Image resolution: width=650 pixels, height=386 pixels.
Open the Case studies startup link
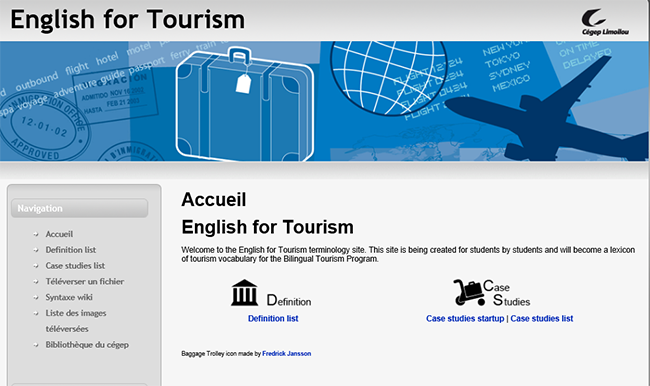[x=465, y=318]
